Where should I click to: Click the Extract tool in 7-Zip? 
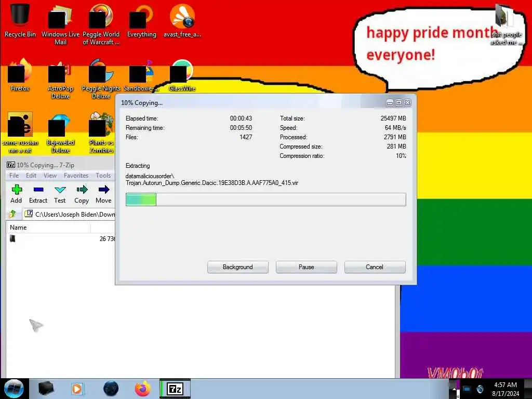(x=38, y=194)
